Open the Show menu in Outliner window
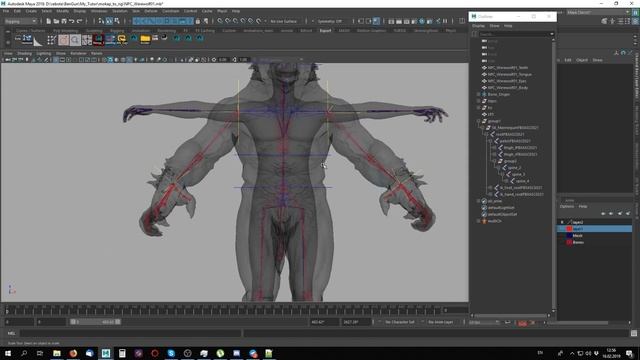Screen dimensions: 640x360 [x=494, y=26]
